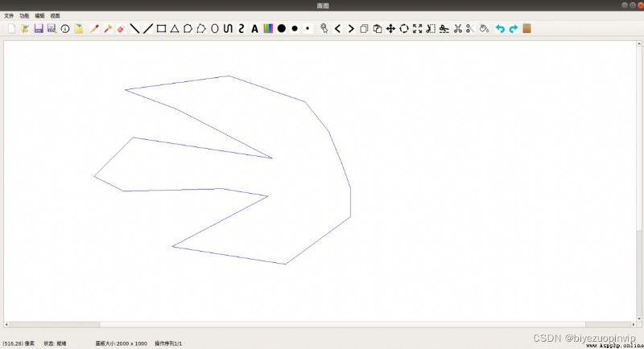Create a new blank canvas file
Image resolution: width=644 pixels, height=349 pixels.
point(11,29)
